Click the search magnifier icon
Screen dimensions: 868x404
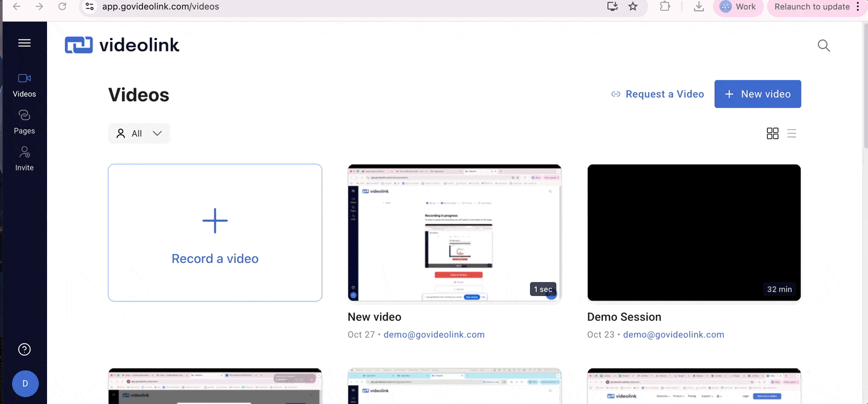pyautogui.click(x=824, y=46)
